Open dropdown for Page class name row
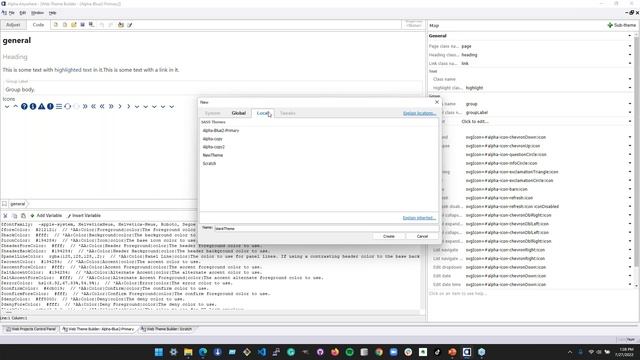This screenshot has width=640, height=360. 630,46
